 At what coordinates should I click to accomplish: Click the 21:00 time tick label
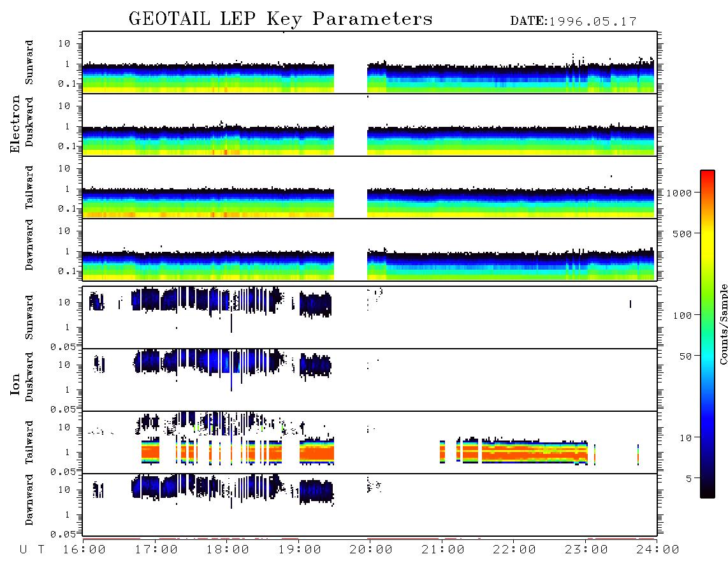click(443, 550)
